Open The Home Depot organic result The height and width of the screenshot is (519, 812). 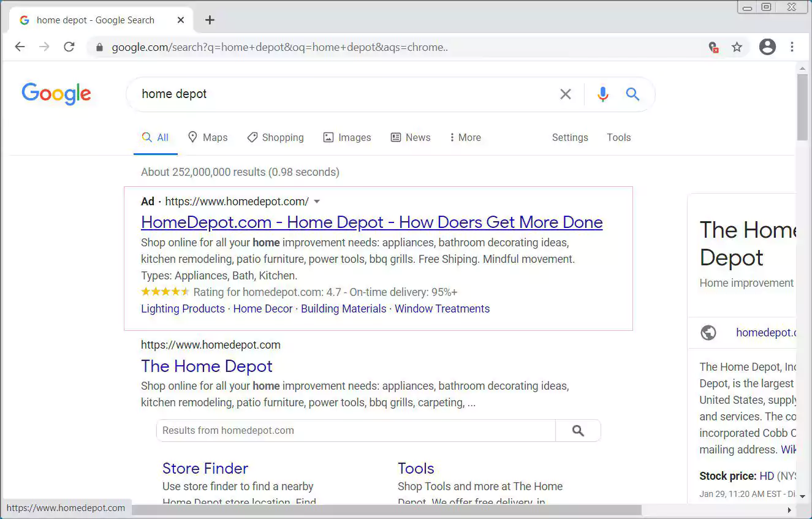tap(207, 366)
